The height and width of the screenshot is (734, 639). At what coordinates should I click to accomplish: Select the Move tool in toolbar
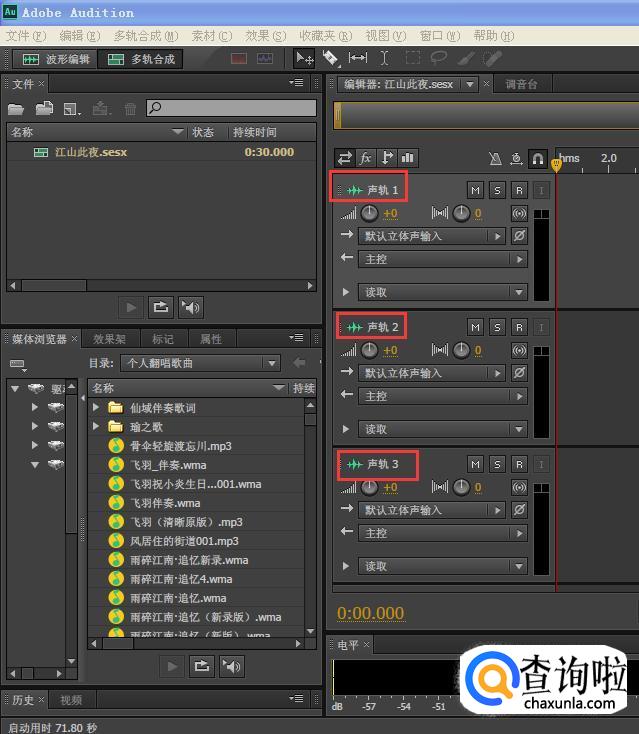(305, 59)
